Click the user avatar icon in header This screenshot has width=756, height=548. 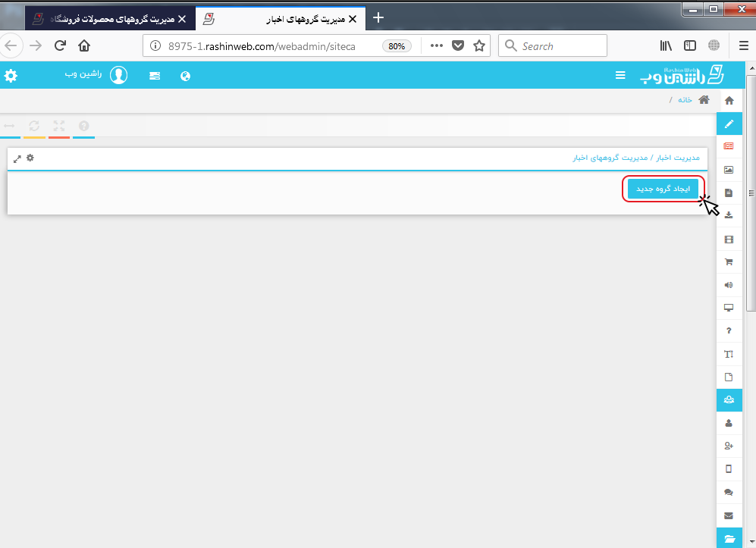(x=118, y=75)
